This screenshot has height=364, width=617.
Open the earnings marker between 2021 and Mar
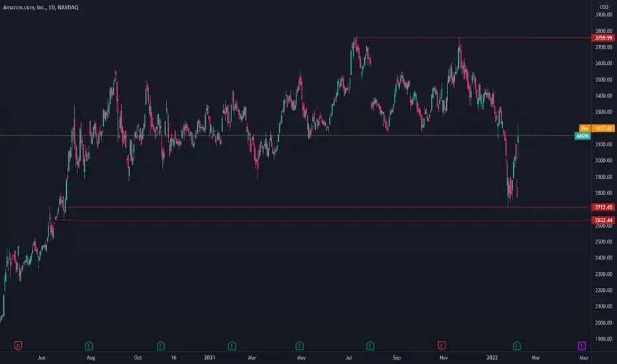tap(232, 346)
